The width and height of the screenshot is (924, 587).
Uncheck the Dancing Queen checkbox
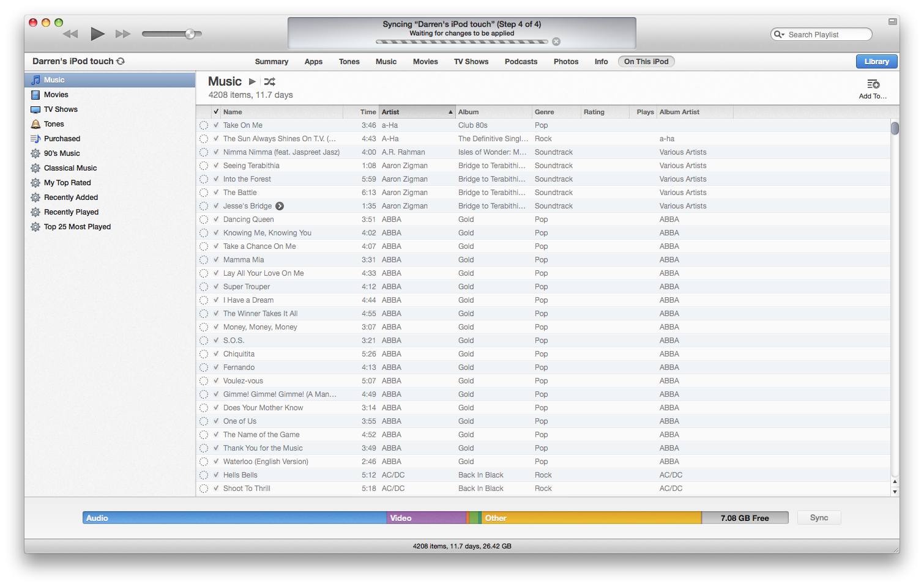click(216, 220)
